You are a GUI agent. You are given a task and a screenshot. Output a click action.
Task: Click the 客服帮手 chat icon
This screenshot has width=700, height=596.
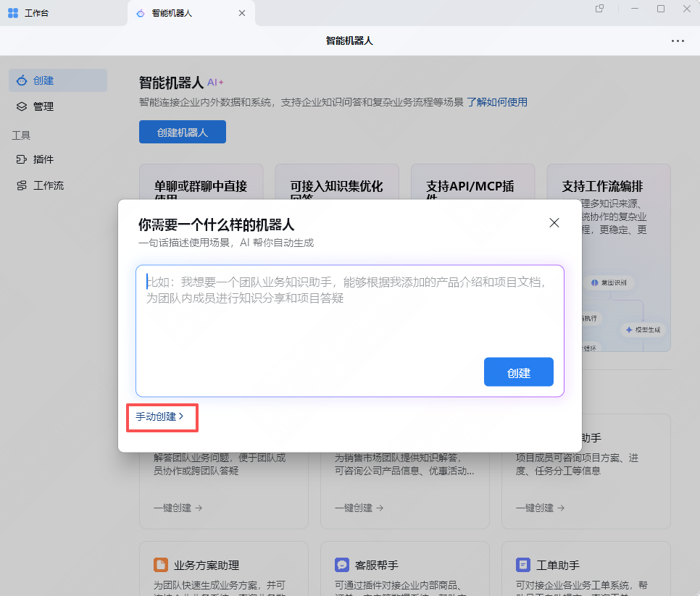pos(342,564)
